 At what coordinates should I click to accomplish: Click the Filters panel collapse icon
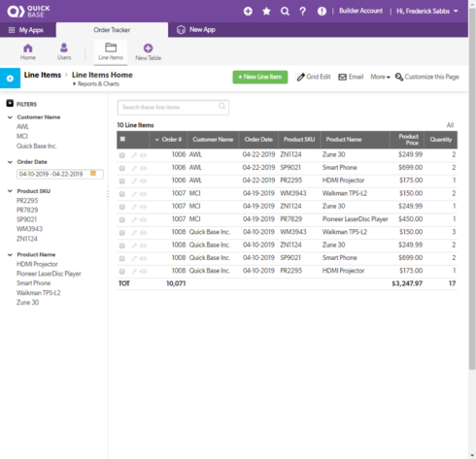(x=10, y=104)
